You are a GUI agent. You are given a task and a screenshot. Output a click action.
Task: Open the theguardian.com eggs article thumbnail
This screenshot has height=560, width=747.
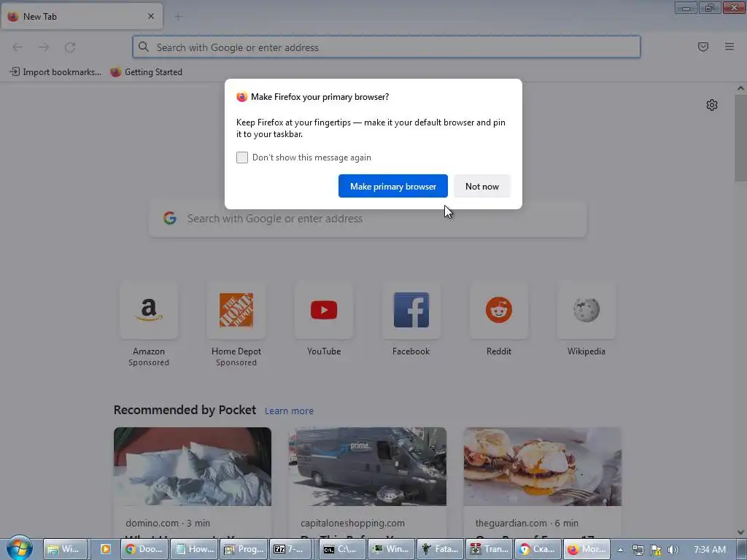tap(543, 467)
